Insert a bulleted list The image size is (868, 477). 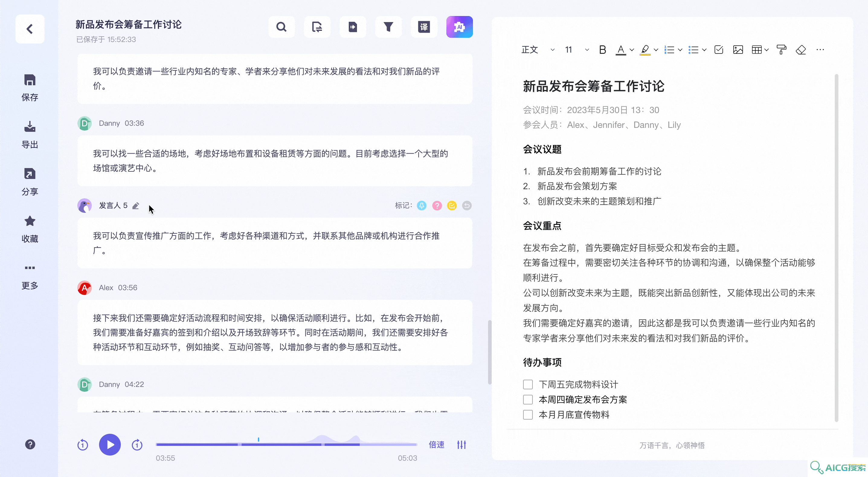(x=693, y=50)
